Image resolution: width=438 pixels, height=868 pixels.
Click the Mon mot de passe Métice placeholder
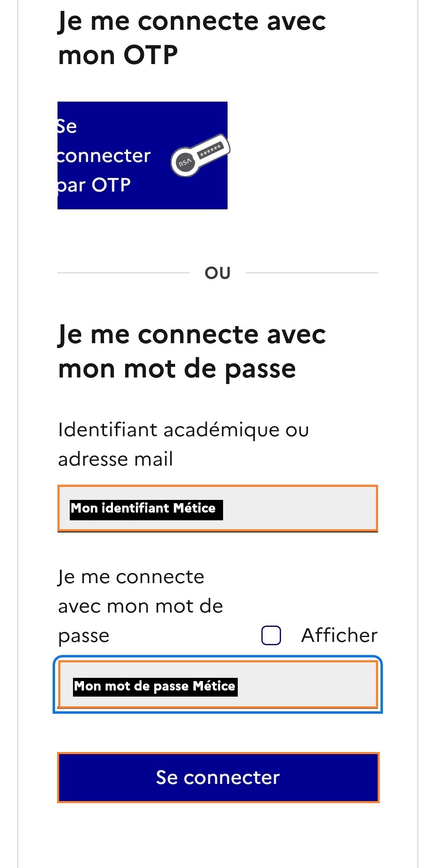point(155,686)
